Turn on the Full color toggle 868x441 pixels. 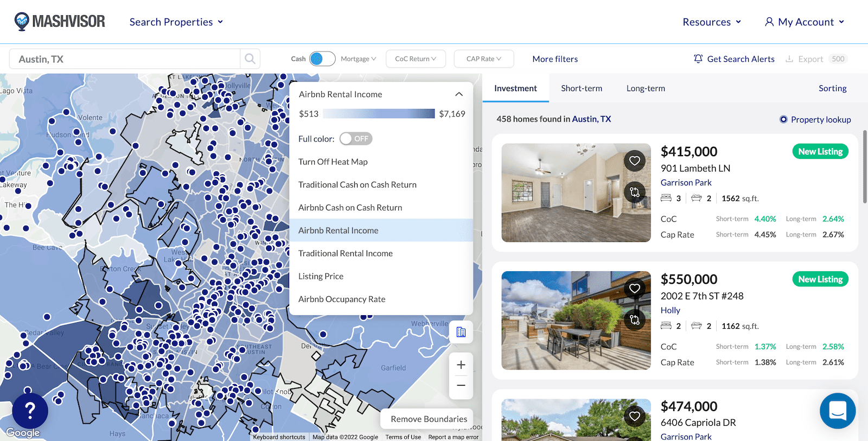tap(355, 139)
